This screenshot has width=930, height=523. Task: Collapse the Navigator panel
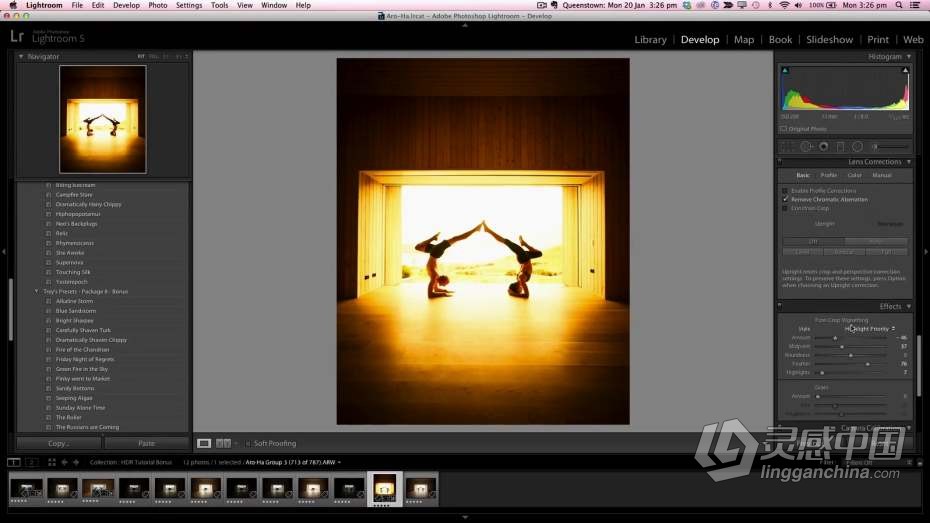click(x=21, y=56)
